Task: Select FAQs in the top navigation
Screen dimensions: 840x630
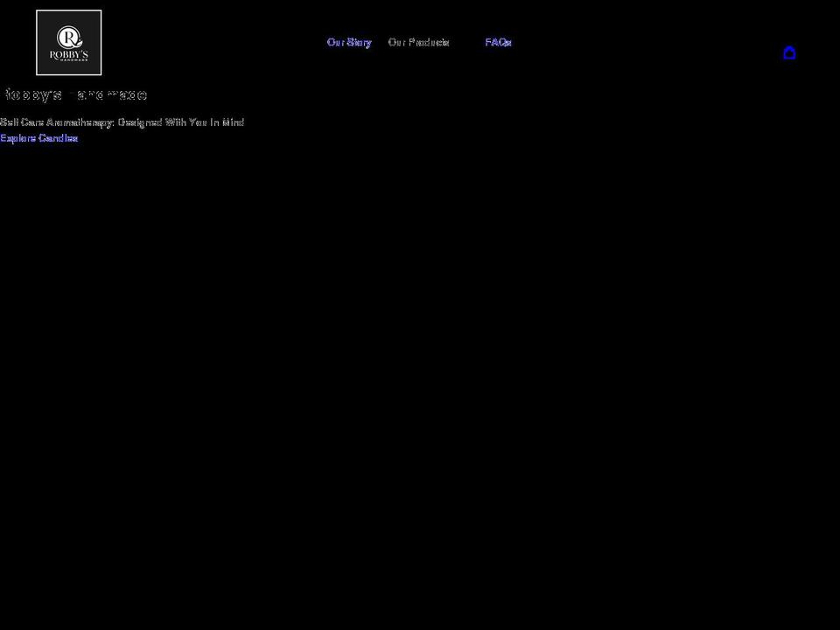Action: [498, 42]
